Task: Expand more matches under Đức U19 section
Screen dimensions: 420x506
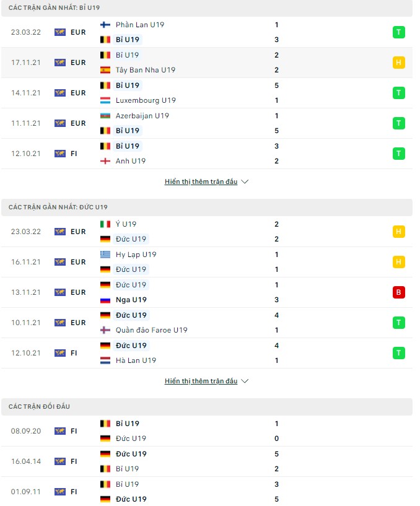Action: click(206, 382)
